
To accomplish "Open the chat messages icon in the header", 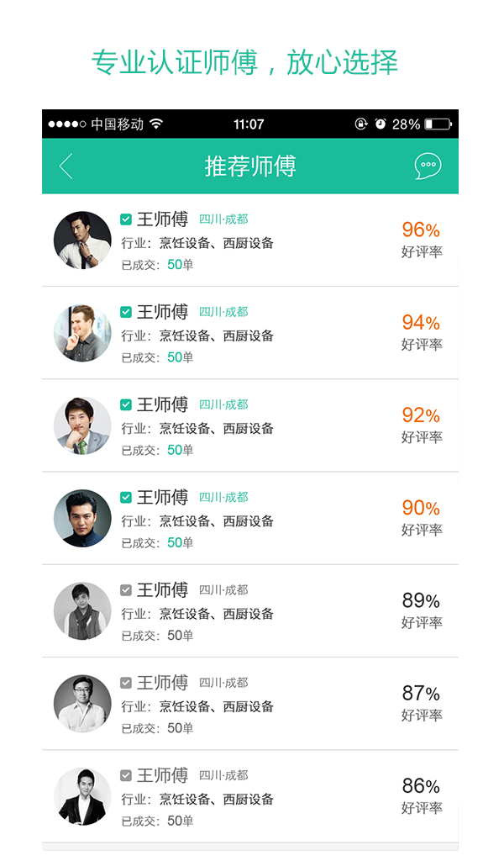I will (x=427, y=166).
